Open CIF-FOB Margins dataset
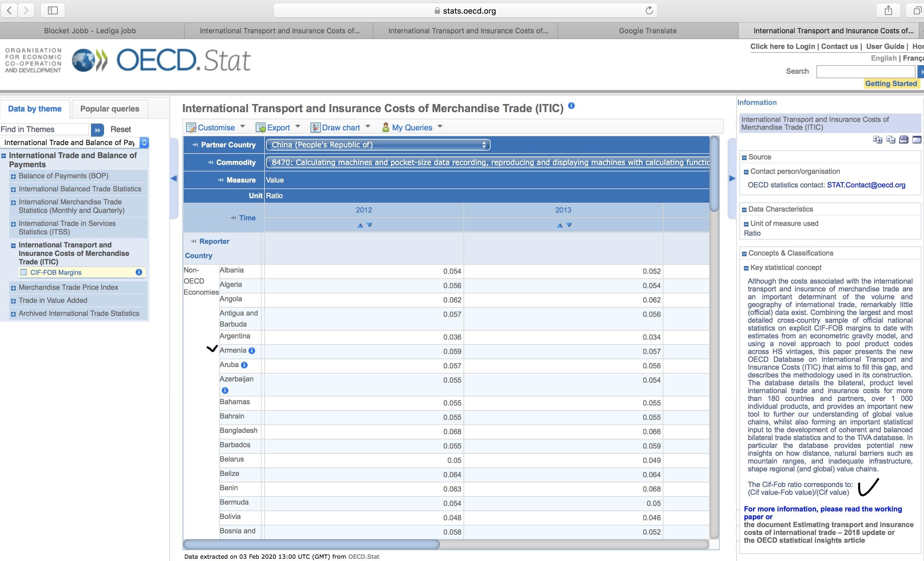 56,273
